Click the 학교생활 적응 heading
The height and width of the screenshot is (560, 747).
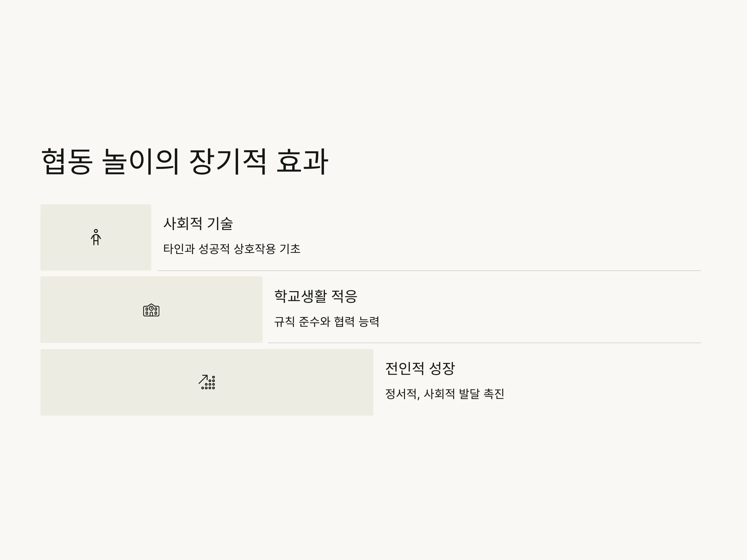(x=315, y=296)
